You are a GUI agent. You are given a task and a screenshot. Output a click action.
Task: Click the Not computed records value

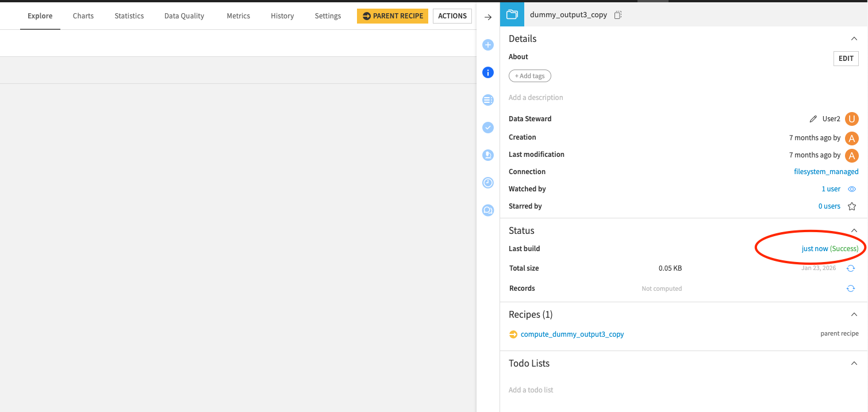coord(662,288)
